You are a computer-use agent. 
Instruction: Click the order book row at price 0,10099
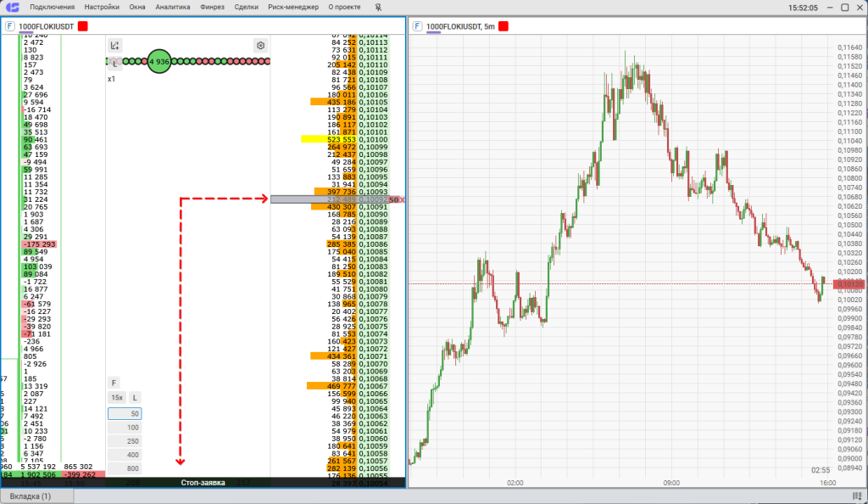pos(330,147)
